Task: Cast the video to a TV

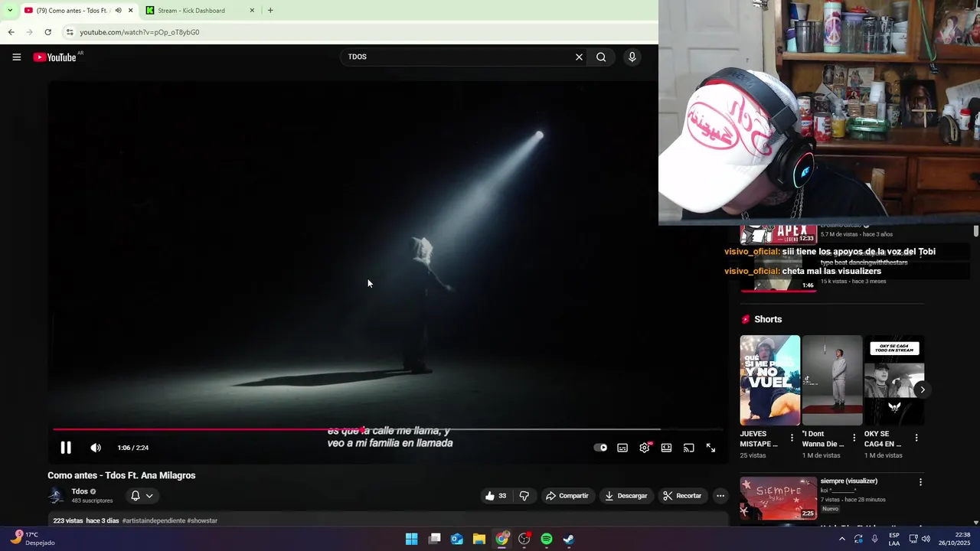Action: pyautogui.click(x=688, y=448)
